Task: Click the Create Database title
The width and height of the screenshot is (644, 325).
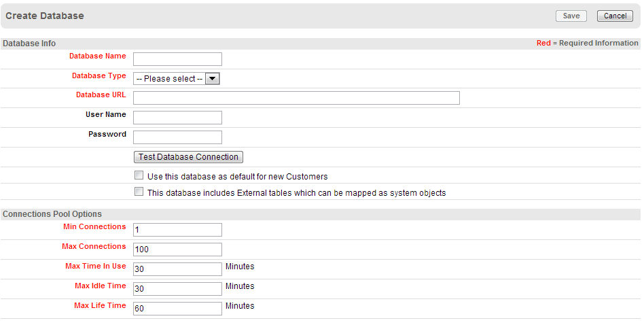Action: (45, 16)
